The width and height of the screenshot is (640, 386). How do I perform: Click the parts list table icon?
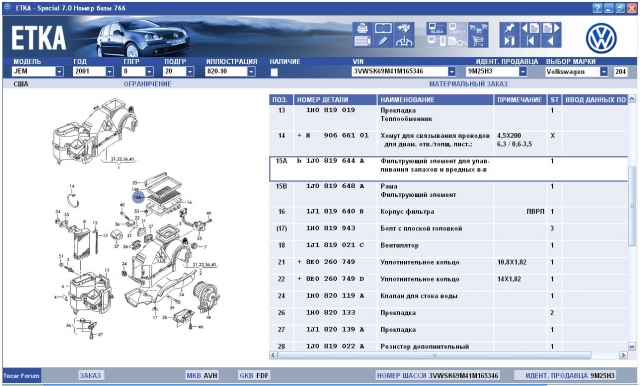pyautogui.click(x=362, y=41)
